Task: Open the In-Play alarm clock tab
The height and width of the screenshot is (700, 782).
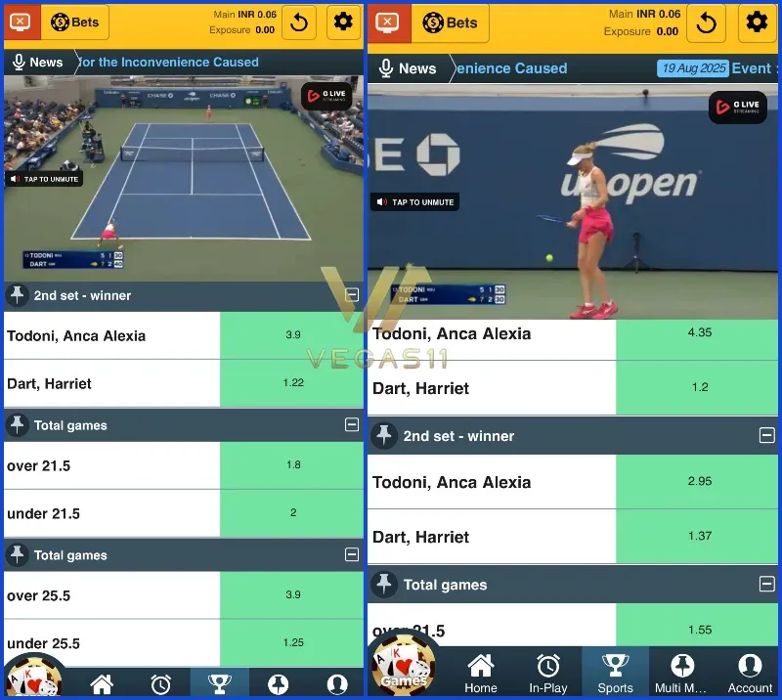Action: click(548, 673)
